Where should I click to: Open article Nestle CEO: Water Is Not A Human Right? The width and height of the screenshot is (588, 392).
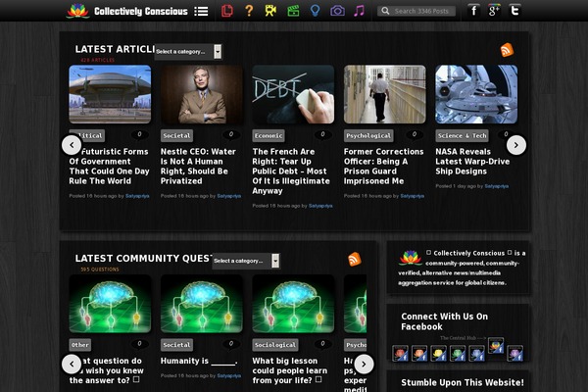(x=198, y=167)
